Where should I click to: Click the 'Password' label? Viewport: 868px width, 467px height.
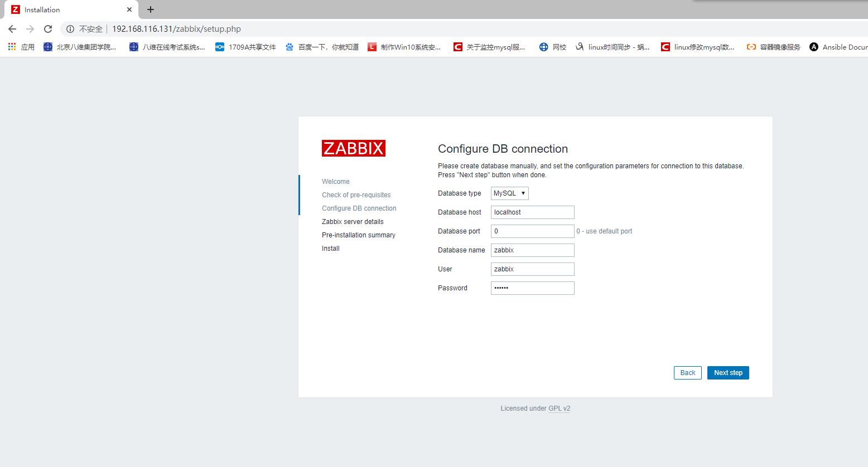click(x=452, y=288)
